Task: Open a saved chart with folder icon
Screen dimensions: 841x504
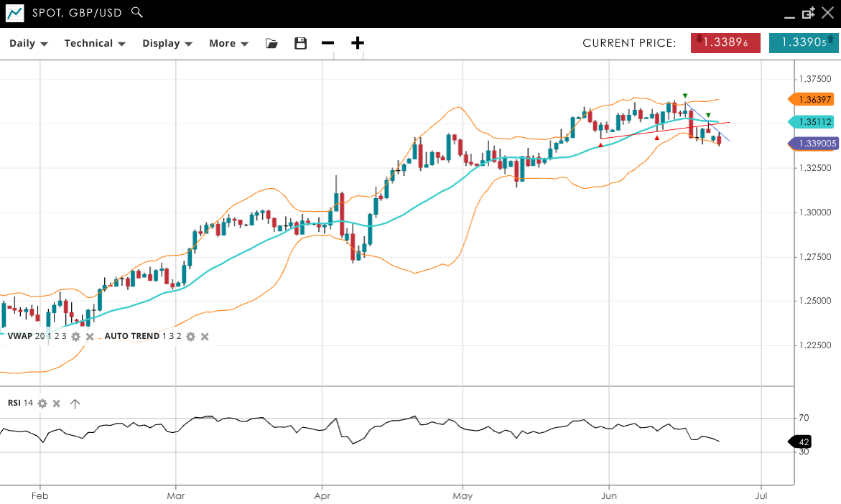Action: [271, 43]
